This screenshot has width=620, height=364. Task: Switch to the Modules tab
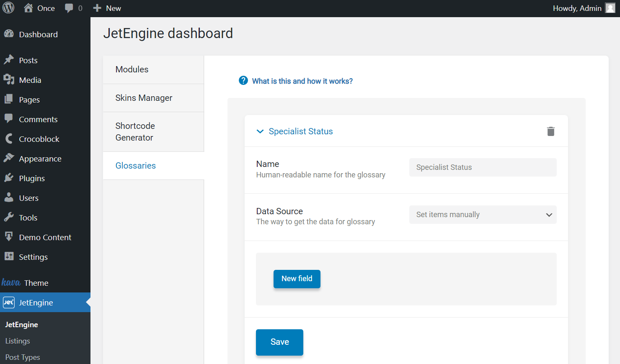[x=153, y=69]
